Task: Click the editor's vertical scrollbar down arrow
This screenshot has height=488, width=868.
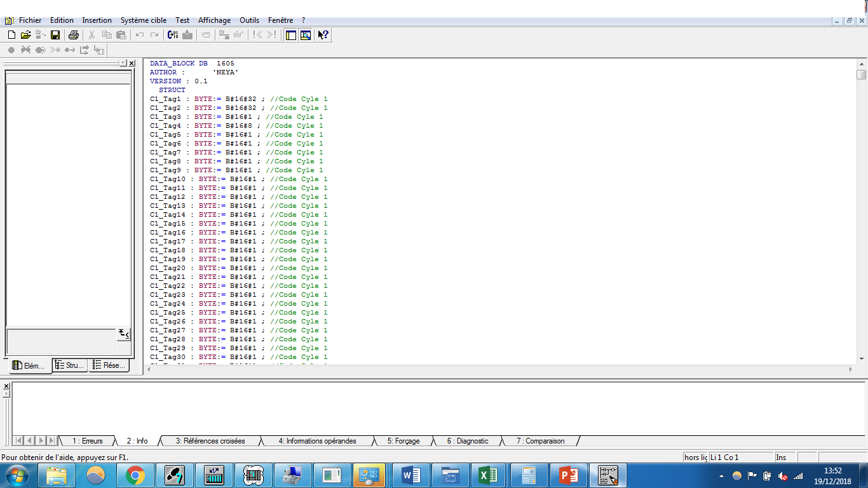Action: click(x=861, y=360)
